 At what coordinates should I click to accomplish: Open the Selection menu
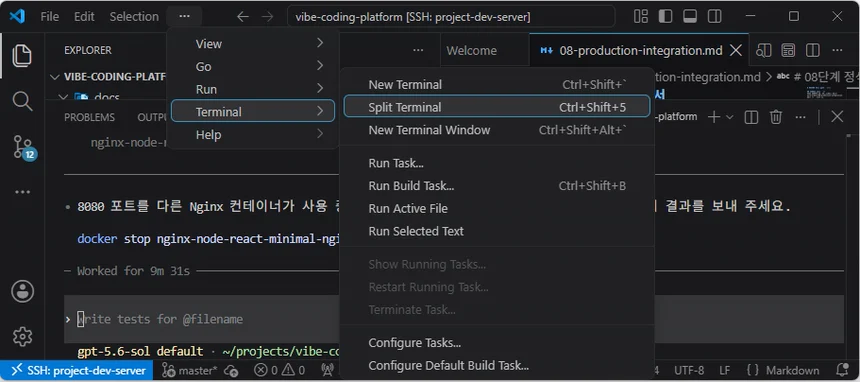tap(134, 16)
